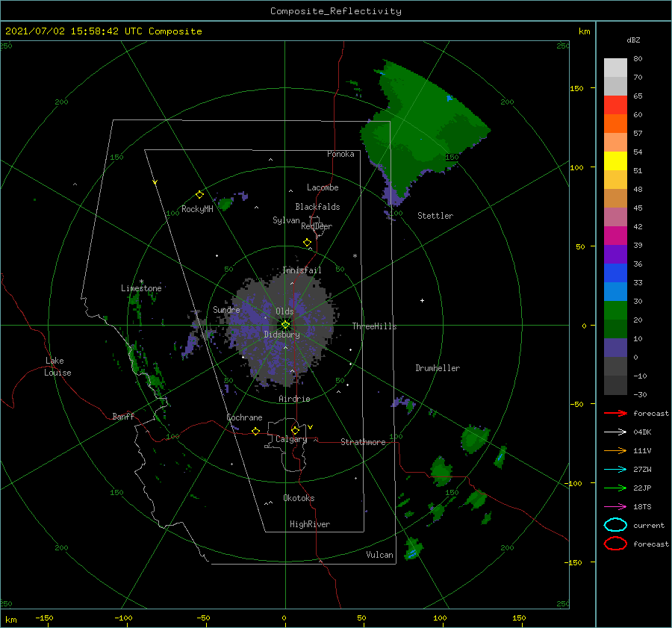Click the yellow diamond marker inside Calgary
The width and height of the screenshot is (672, 628).
pyautogui.click(x=295, y=430)
